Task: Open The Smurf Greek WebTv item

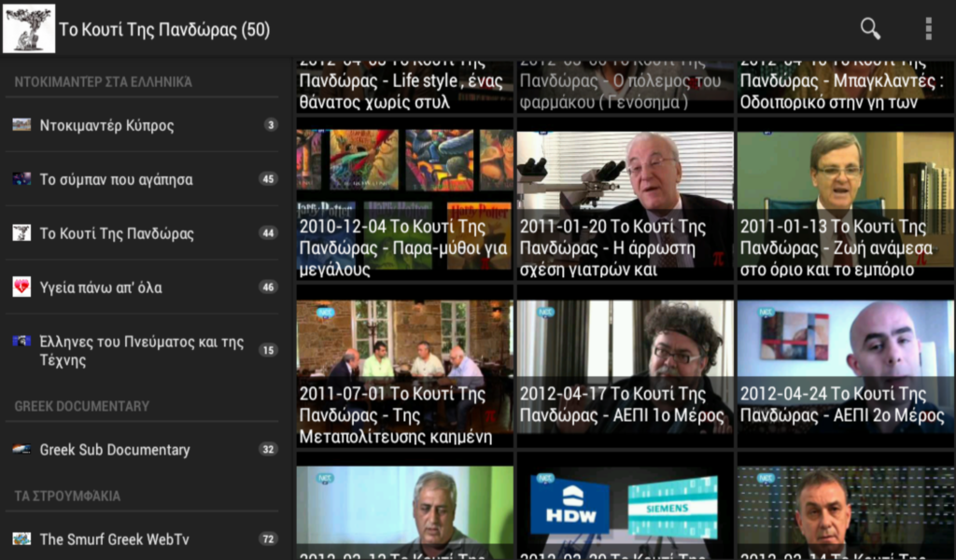Action: 142,539
